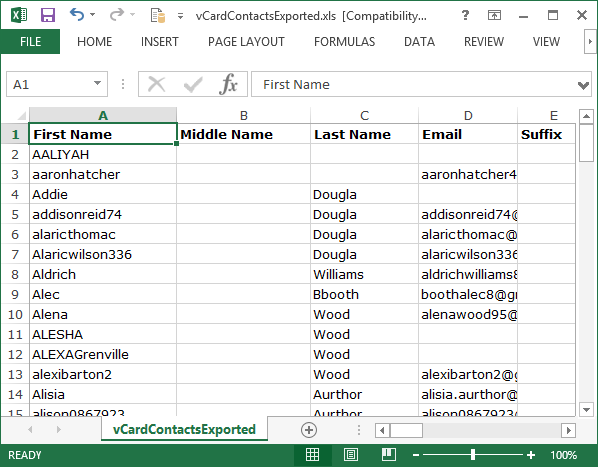The width and height of the screenshot is (598, 467).
Task: Select the Aldrich cell
Action: [x=103, y=274]
